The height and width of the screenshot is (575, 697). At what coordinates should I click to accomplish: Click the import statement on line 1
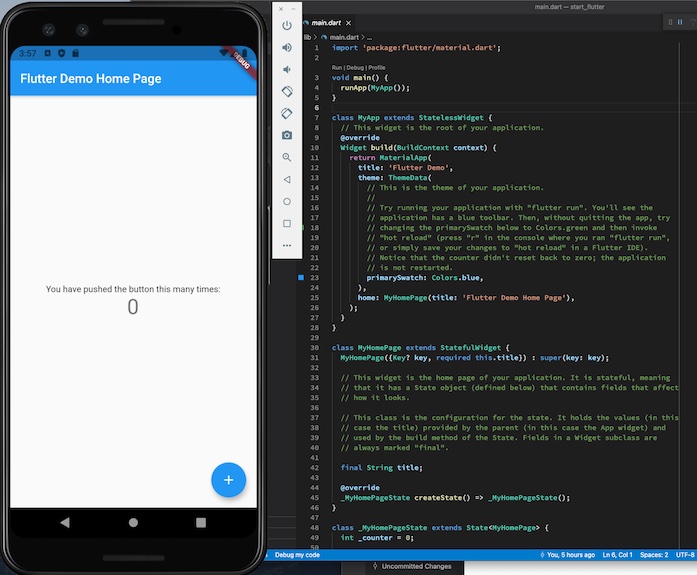pos(416,48)
